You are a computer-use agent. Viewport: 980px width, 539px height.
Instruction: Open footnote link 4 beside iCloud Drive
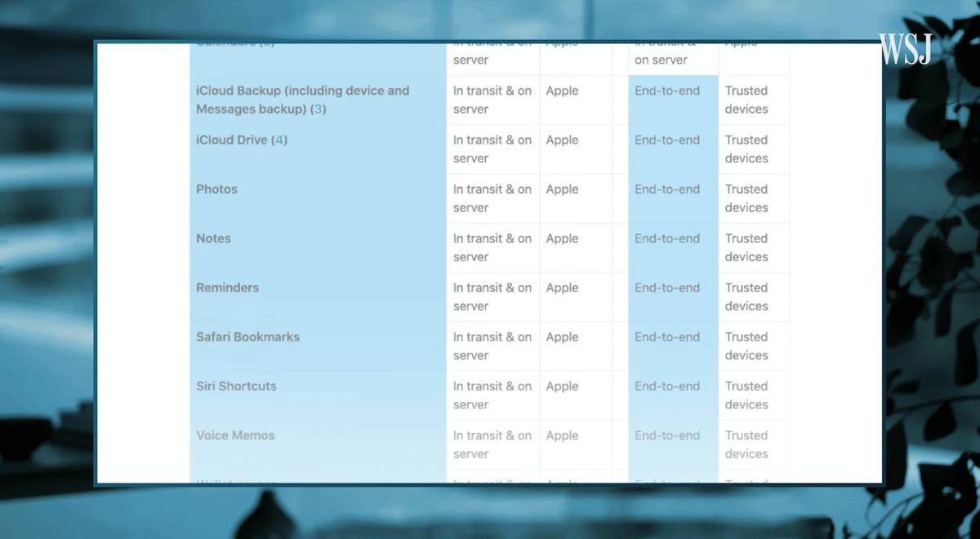[x=280, y=140]
